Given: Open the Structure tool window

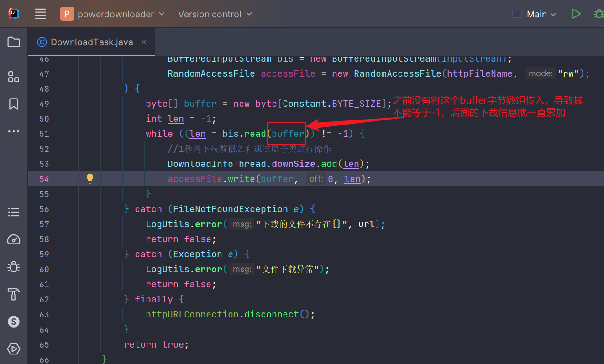Looking at the screenshot, I should point(13,77).
